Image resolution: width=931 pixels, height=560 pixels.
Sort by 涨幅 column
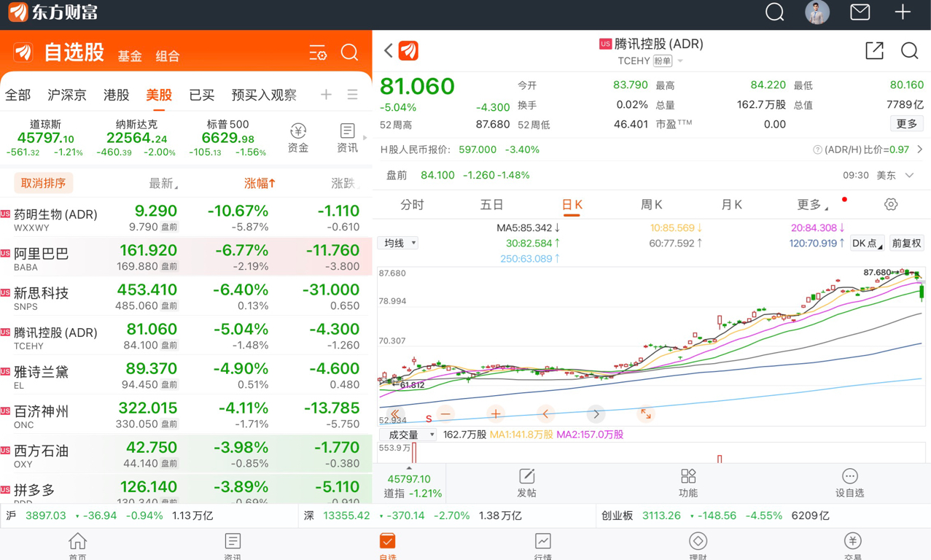pyautogui.click(x=260, y=183)
